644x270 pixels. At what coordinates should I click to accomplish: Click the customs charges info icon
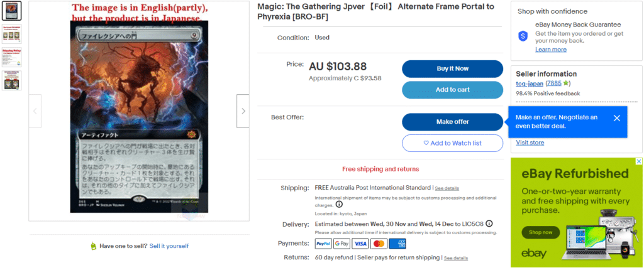point(339,205)
